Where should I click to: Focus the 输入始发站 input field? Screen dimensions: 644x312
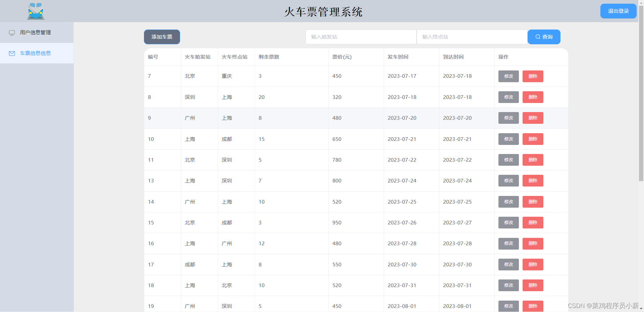click(361, 37)
